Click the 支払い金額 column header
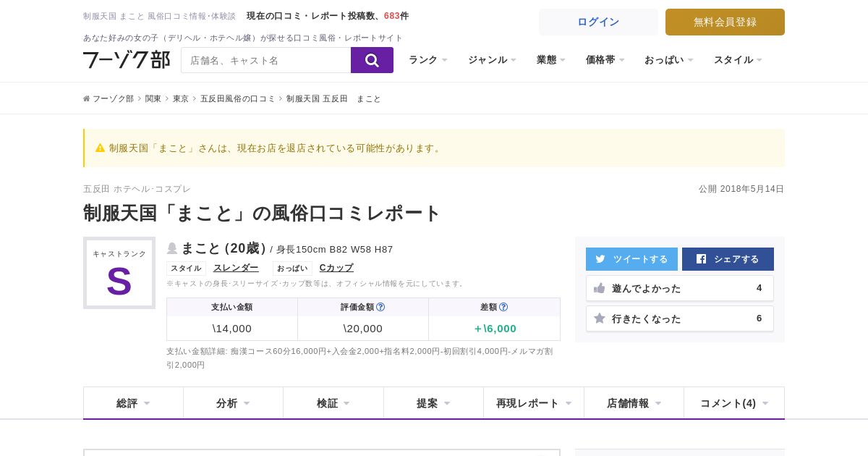The width and height of the screenshot is (868, 456). tap(232, 307)
